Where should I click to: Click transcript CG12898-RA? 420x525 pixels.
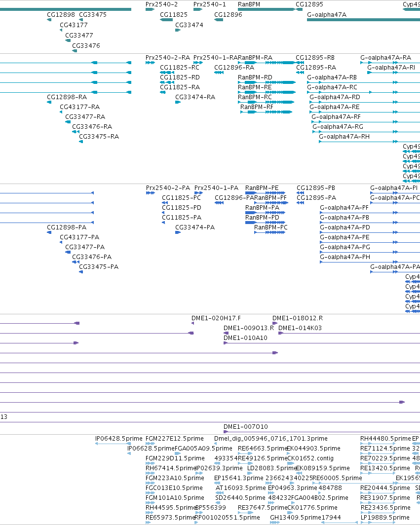click(67, 97)
